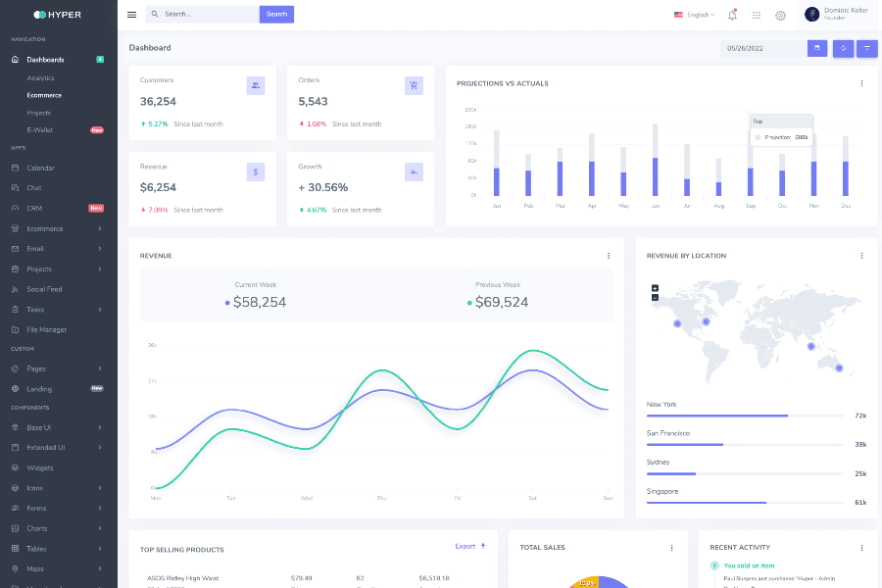This screenshot has width=882, height=588.
Task: Click the customers icon on the Customers card
Action: coord(256,85)
